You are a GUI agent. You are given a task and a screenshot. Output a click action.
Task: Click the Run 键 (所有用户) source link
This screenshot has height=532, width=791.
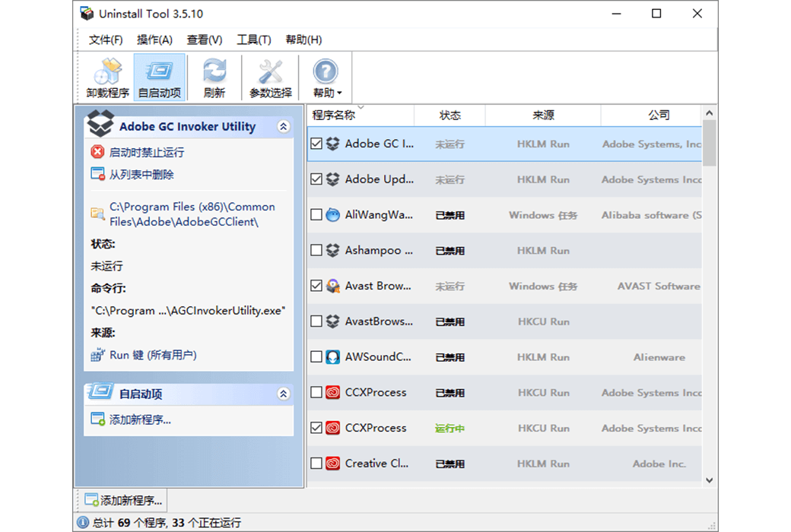tap(153, 355)
